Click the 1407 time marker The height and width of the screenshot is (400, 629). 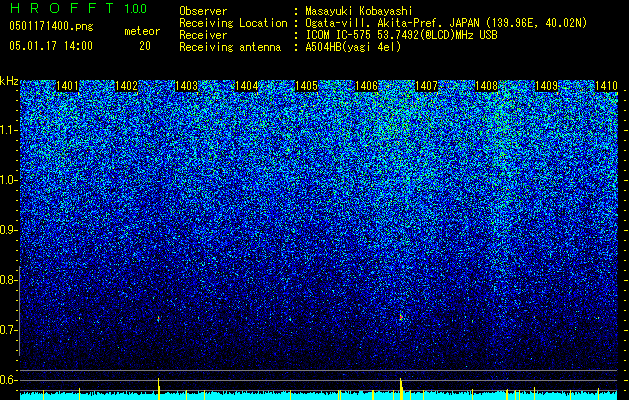426,86
